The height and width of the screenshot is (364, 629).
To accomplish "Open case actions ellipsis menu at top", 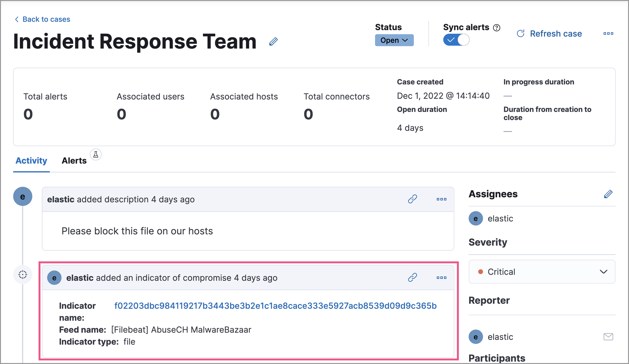I will 608,33.
